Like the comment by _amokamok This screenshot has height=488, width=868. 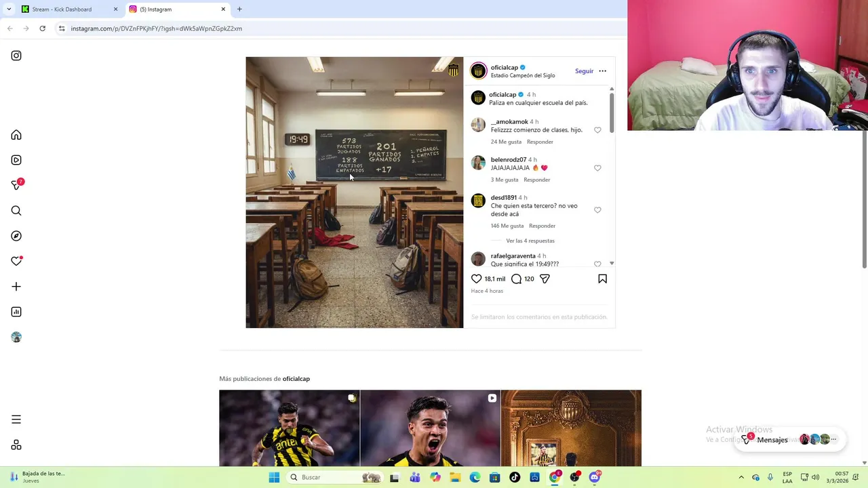pyautogui.click(x=597, y=130)
